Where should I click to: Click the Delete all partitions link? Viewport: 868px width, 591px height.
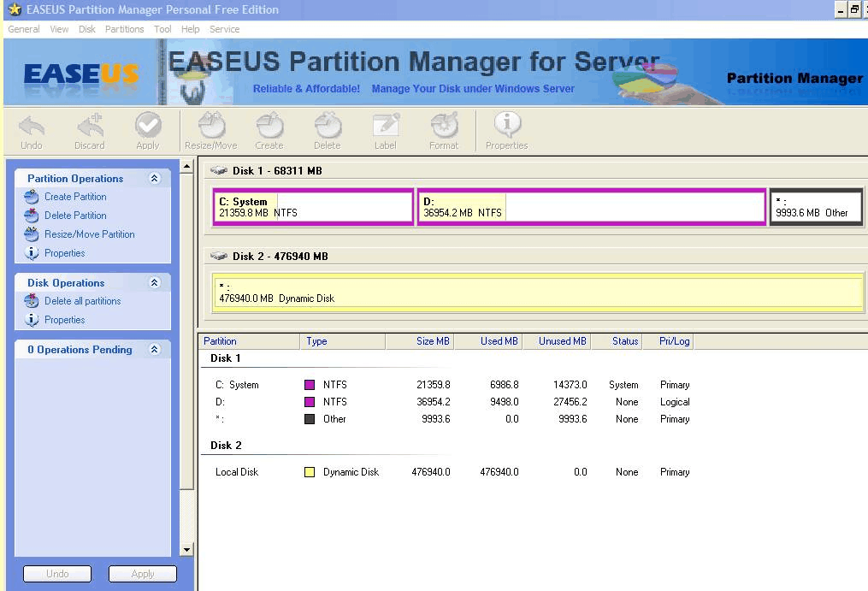click(82, 301)
